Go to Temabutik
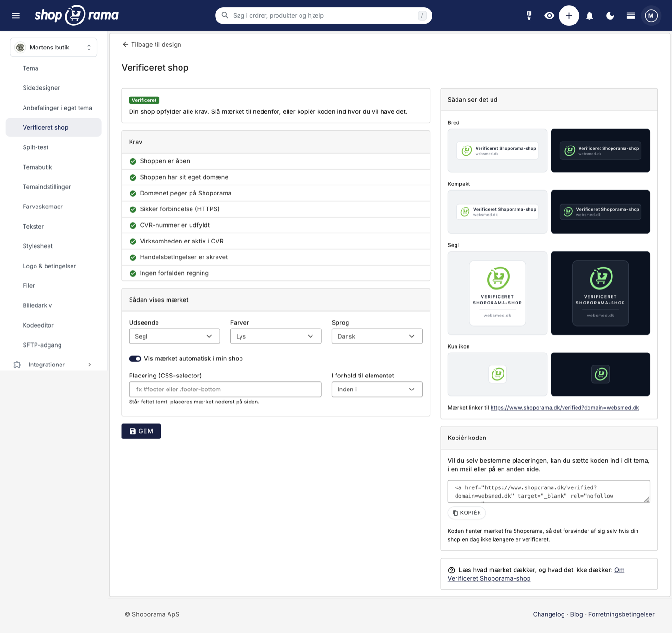This screenshot has height=633, width=672. 37,167
